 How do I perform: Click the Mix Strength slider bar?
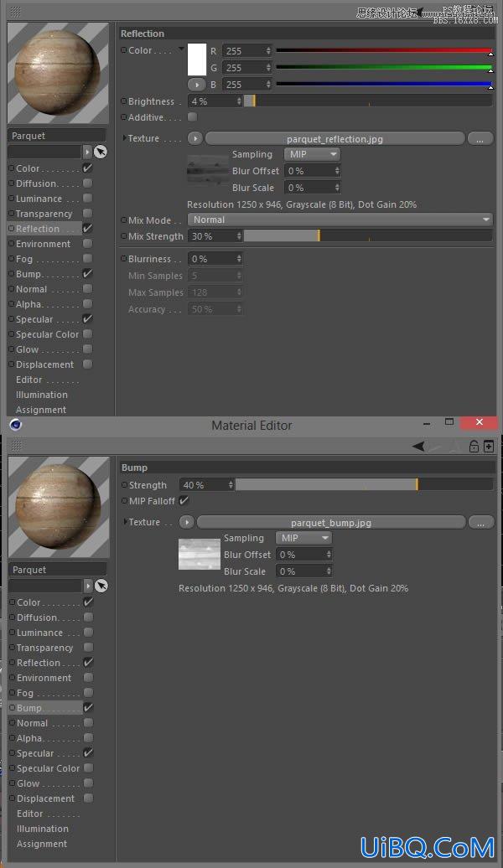pyautogui.click(x=368, y=236)
